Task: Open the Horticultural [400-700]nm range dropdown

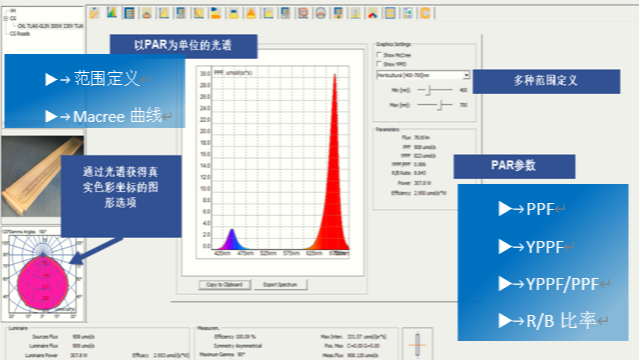Action: [x=423, y=75]
